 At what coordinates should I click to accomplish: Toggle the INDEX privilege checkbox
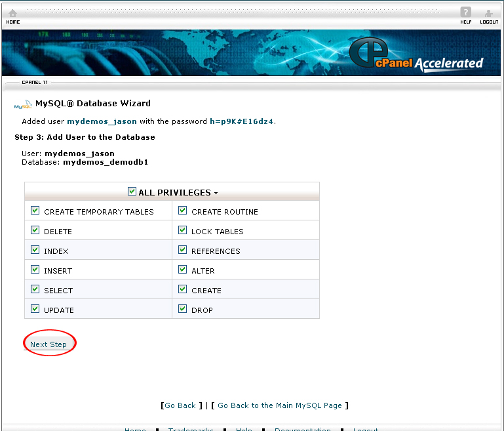point(35,249)
